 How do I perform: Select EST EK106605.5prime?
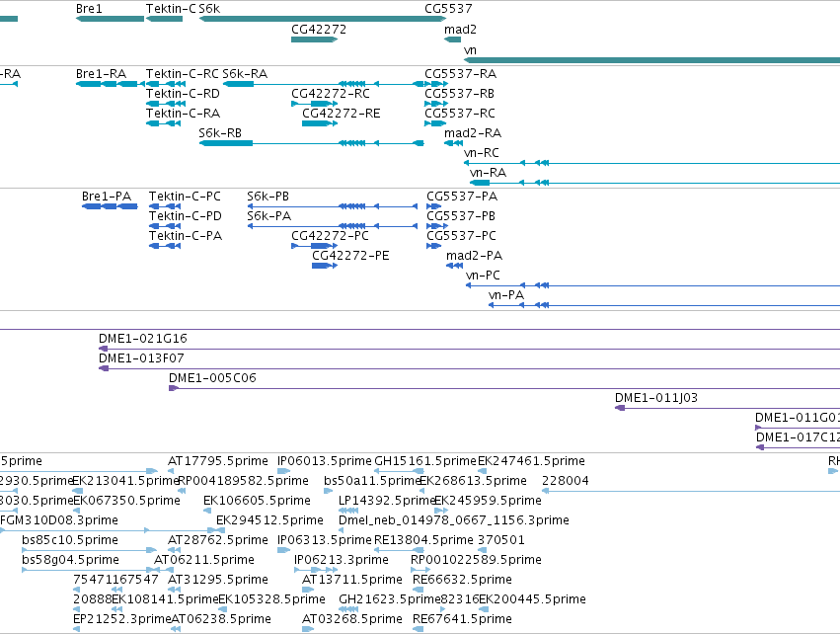click(257, 501)
